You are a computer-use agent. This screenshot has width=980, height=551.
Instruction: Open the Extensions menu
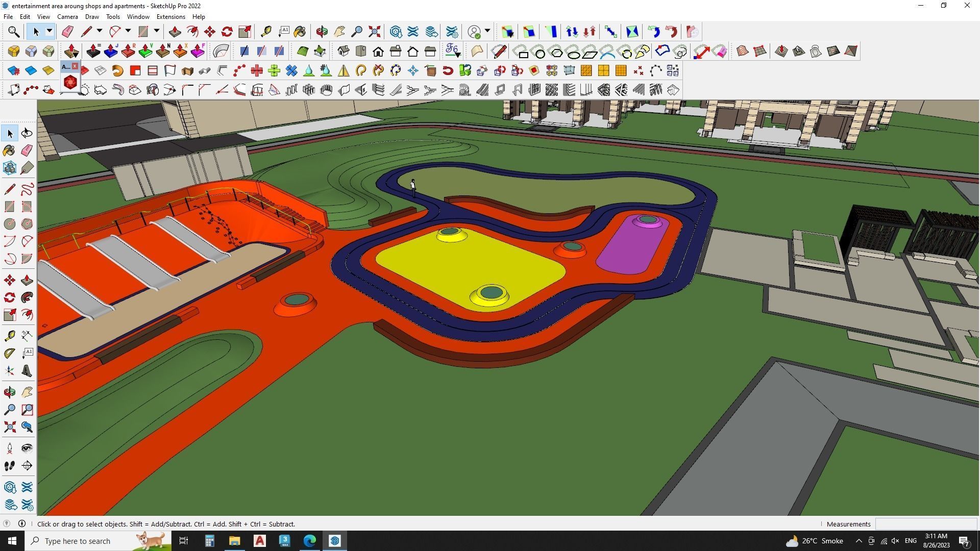170,17
